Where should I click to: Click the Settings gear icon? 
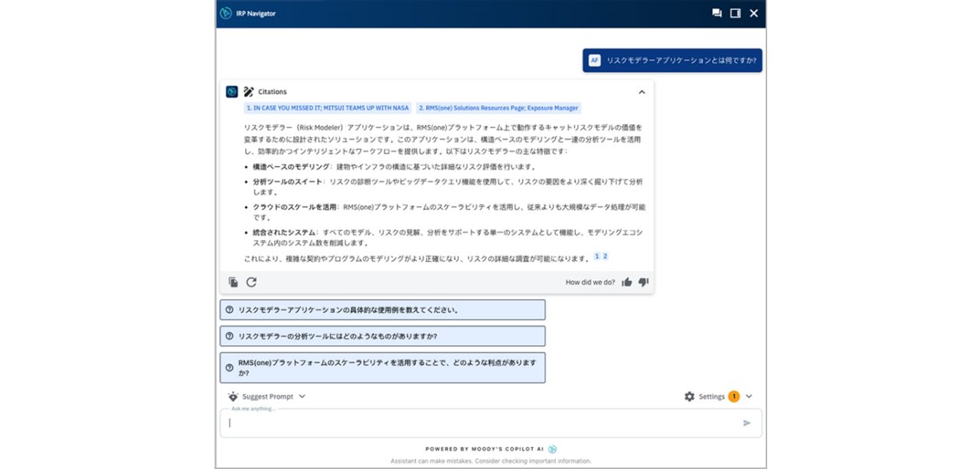tap(689, 396)
